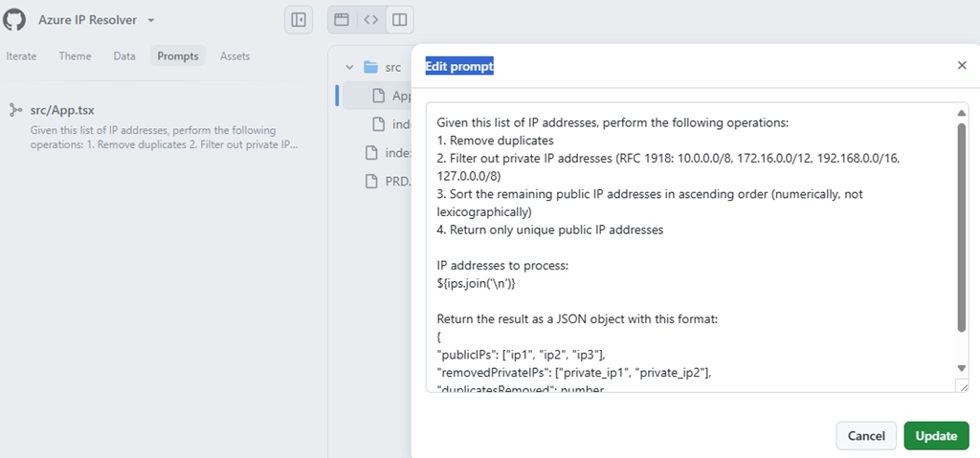Open the Data tab
The width and height of the screenshot is (980, 458).
tap(124, 56)
